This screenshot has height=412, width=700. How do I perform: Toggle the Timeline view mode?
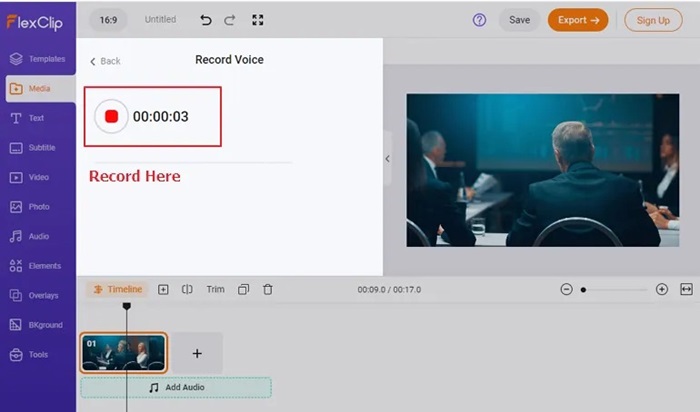coord(116,289)
